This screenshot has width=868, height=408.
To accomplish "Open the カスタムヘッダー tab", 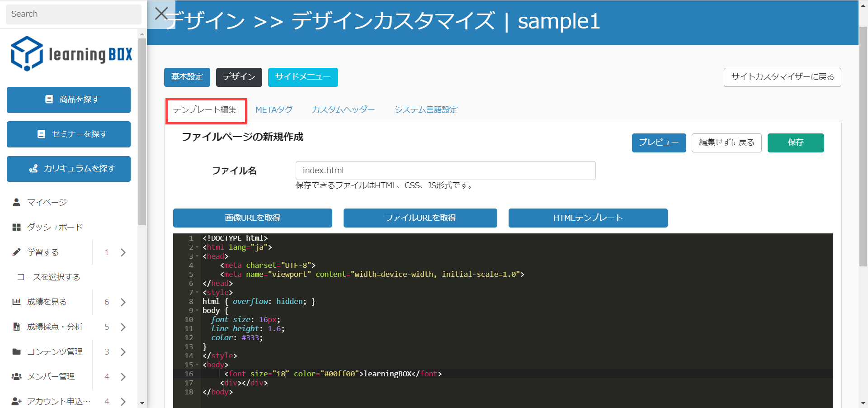I will click(343, 110).
